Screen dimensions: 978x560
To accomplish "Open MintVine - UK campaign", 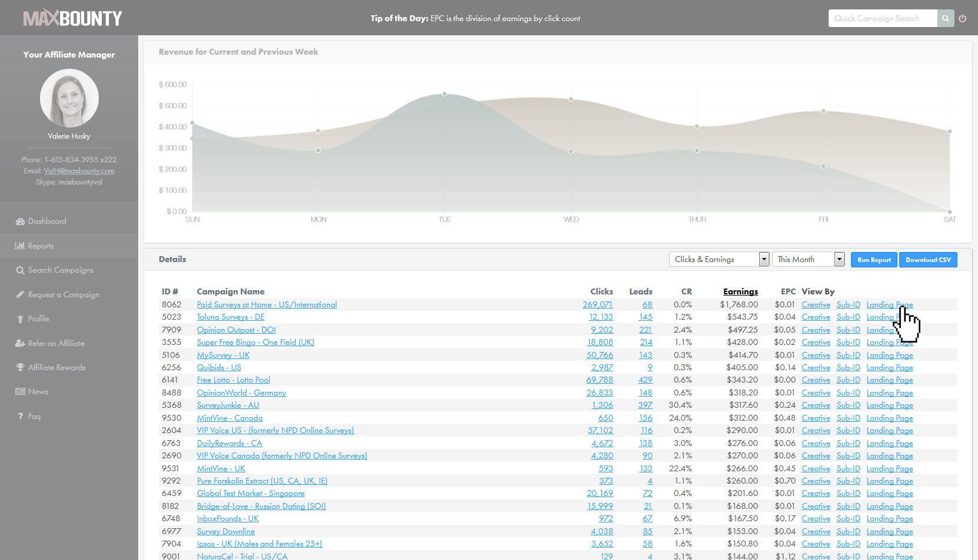I will pyautogui.click(x=221, y=468).
